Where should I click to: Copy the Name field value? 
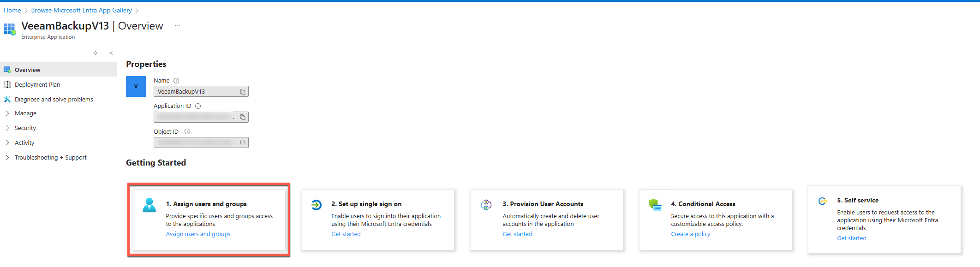[243, 92]
